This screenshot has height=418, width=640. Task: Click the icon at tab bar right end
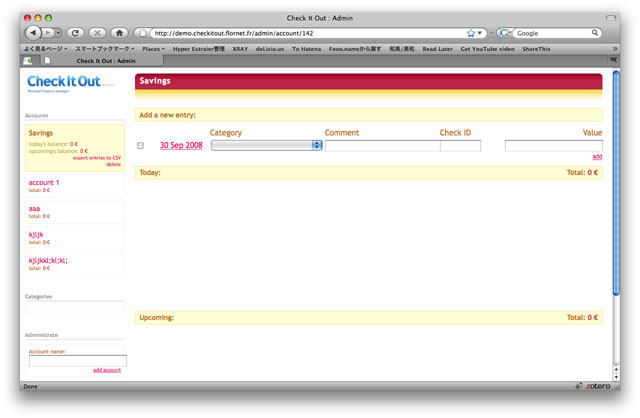(613, 60)
